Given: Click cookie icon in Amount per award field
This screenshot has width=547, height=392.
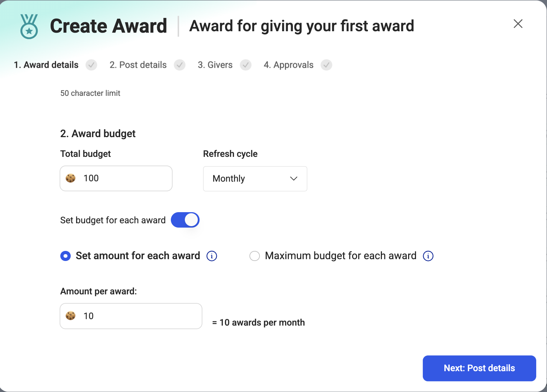Looking at the screenshot, I should pos(71,316).
